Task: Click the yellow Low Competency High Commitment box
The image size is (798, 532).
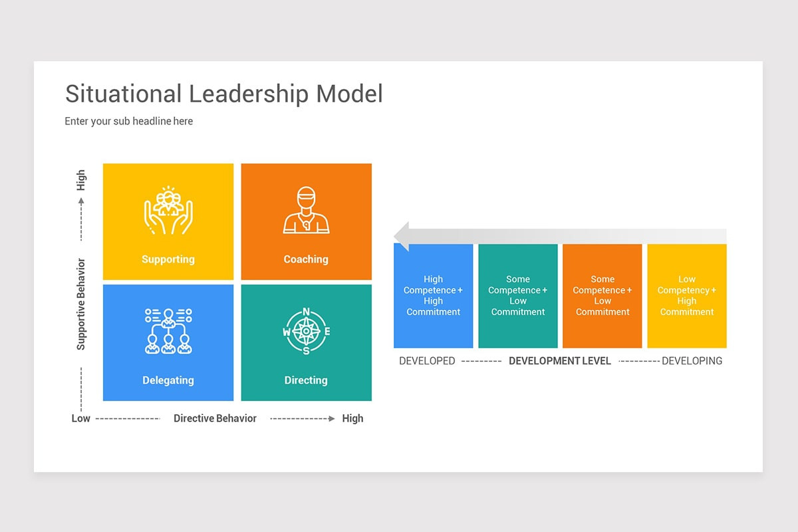Action: (x=686, y=296)
